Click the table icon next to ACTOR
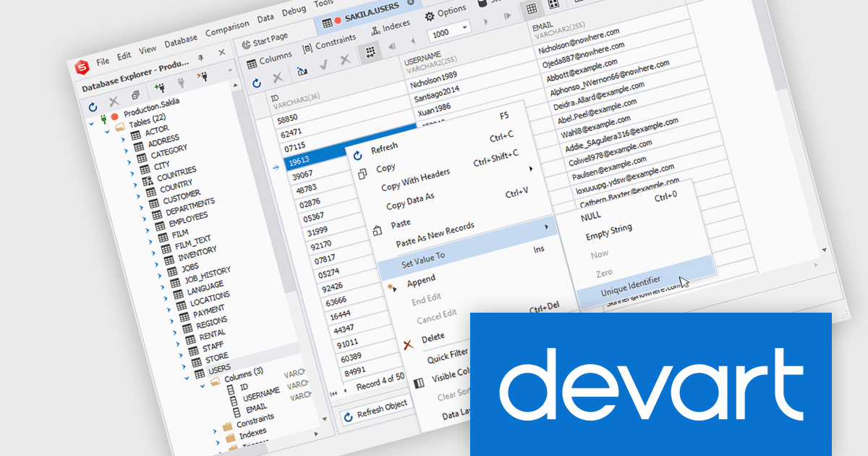This screenshot has height=456, width=868. click(x=135, y=135)
